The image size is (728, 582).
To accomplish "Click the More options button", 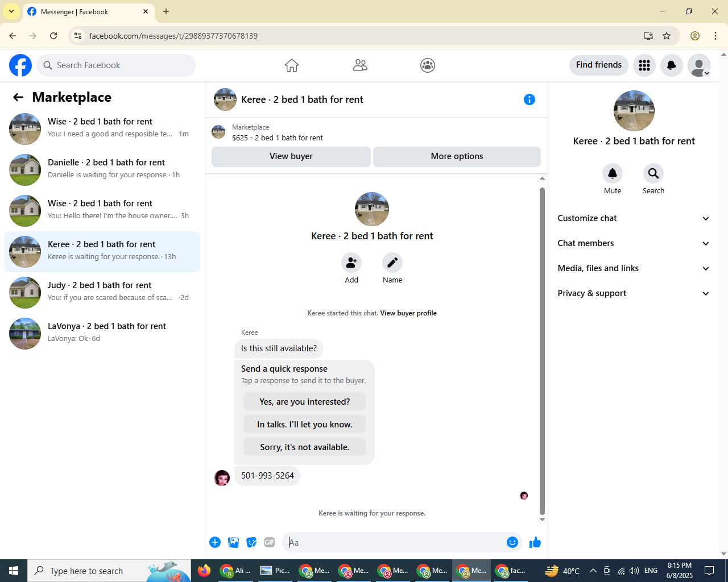I will click(457, 157).
